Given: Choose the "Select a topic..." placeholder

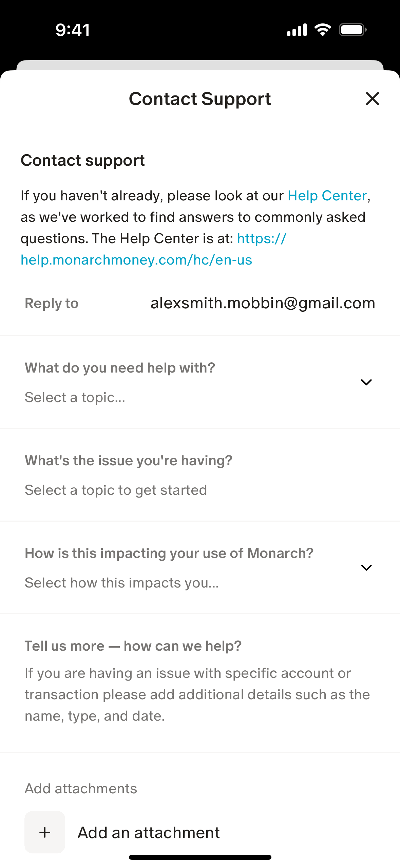Looking at the screenshot, I should click(75, 398).
